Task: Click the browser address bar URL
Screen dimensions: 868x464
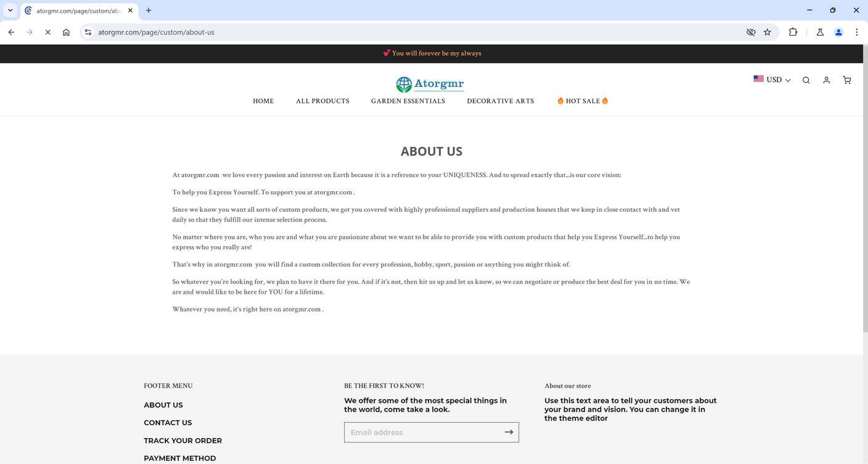Action: [156, 32]
